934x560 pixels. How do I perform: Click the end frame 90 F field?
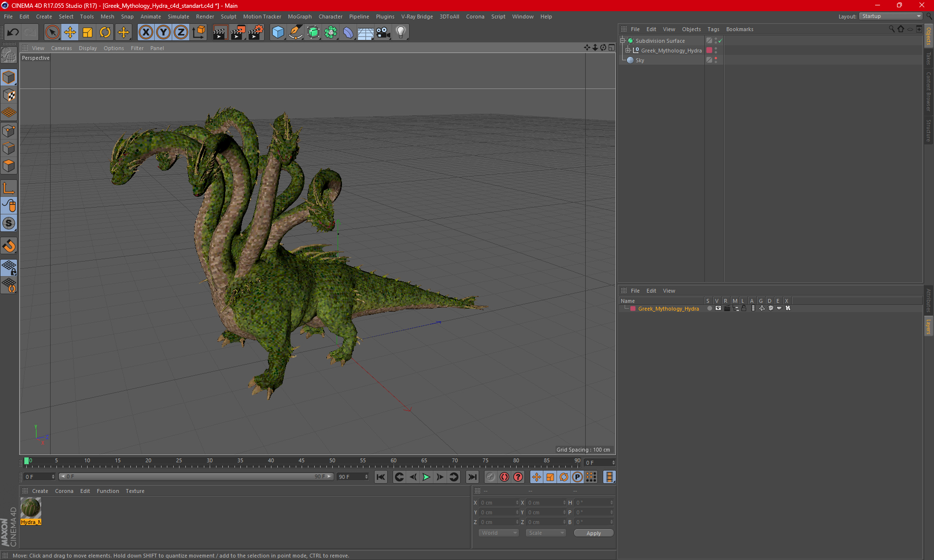(x=353, y=477)
